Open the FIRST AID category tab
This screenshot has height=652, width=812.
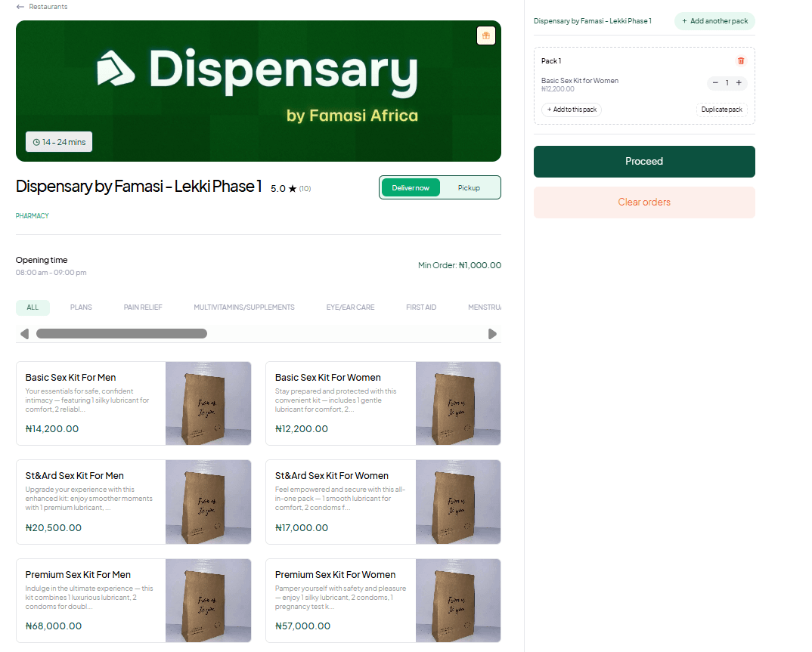(x=421, y=307)
